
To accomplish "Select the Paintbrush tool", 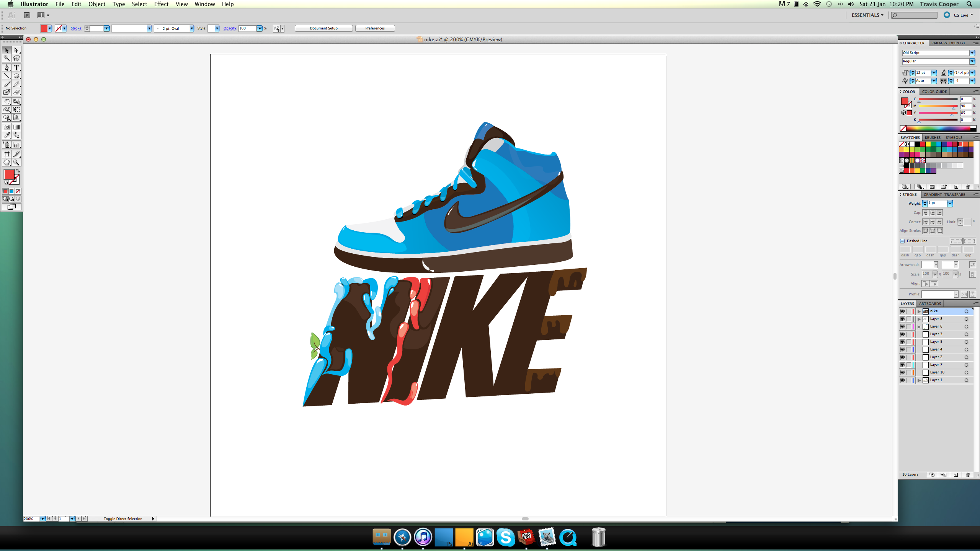I will click(7, 84).
